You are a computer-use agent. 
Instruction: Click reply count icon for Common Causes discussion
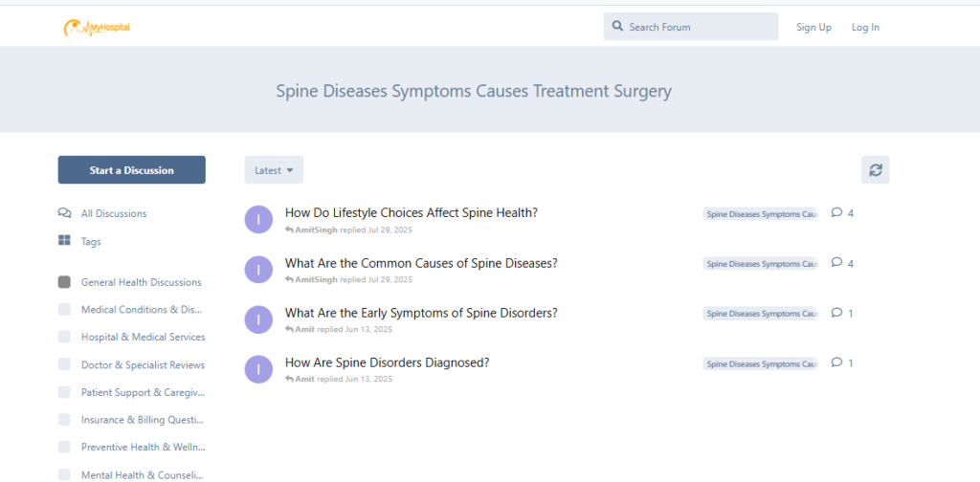836,263
